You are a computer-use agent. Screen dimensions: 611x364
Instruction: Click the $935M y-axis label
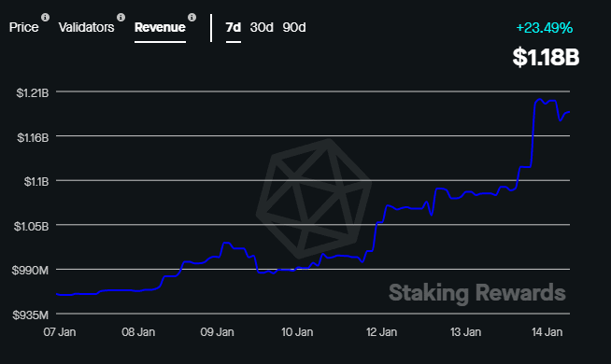[x=30, y=315]
